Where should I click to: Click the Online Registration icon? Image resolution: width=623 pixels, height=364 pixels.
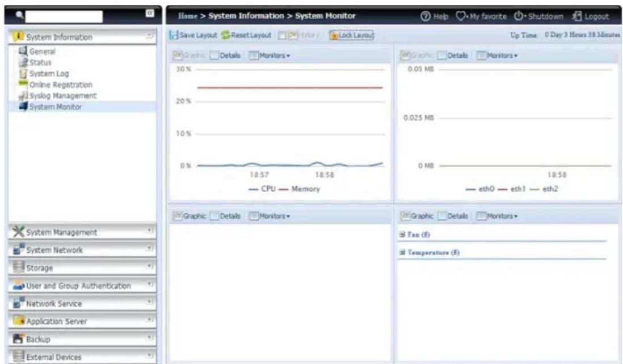tap(23, 83)
